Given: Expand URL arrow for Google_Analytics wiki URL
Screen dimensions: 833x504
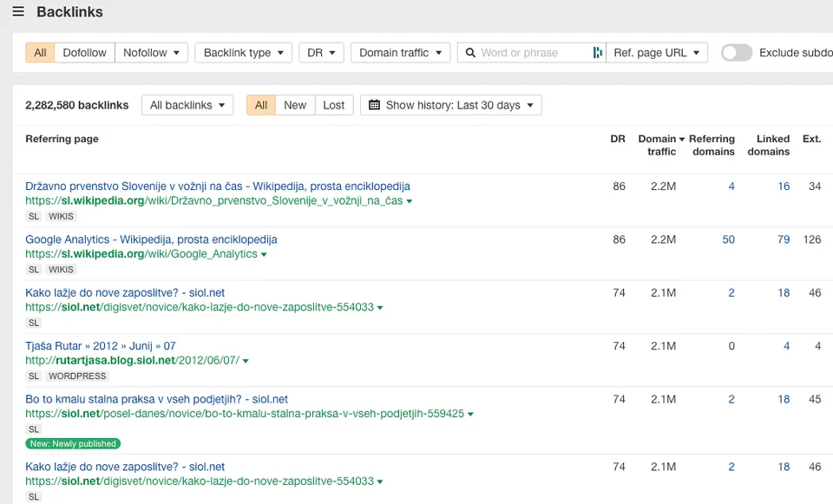Looking at the screenshot, I should click(x=264, y=254).
